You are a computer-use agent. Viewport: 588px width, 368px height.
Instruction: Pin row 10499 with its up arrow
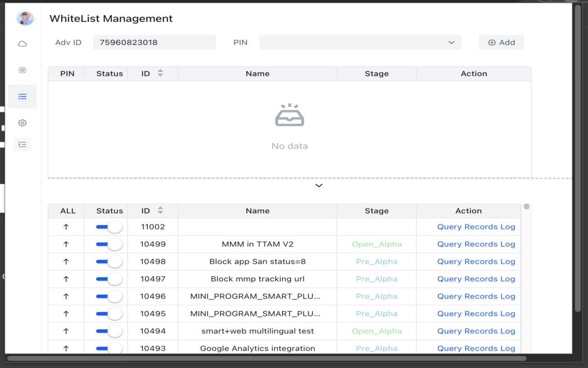66,244
